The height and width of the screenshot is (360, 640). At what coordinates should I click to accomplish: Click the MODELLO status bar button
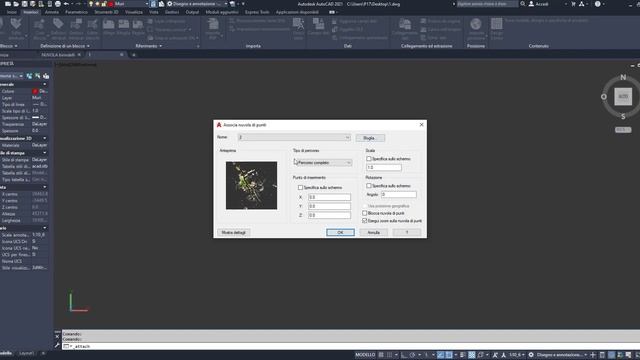pos(365,355)
